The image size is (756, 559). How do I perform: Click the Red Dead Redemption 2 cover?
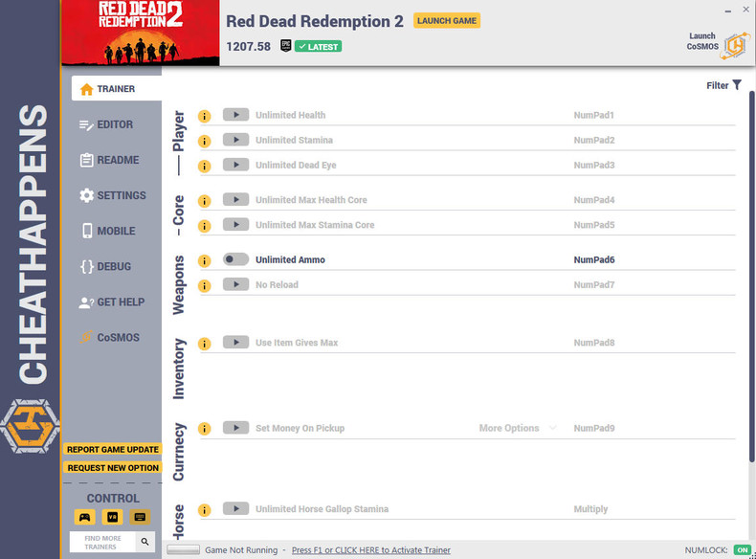point(141,33)
